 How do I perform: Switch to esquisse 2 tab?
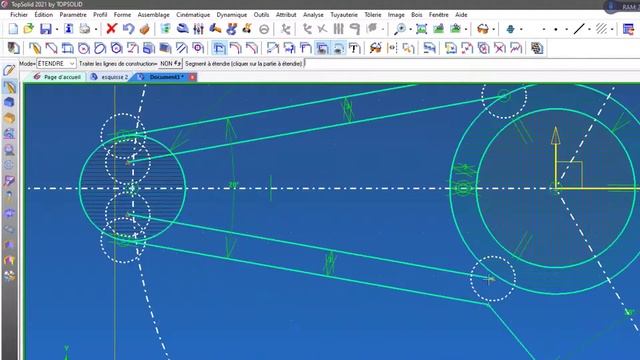(x=109, y=77)
